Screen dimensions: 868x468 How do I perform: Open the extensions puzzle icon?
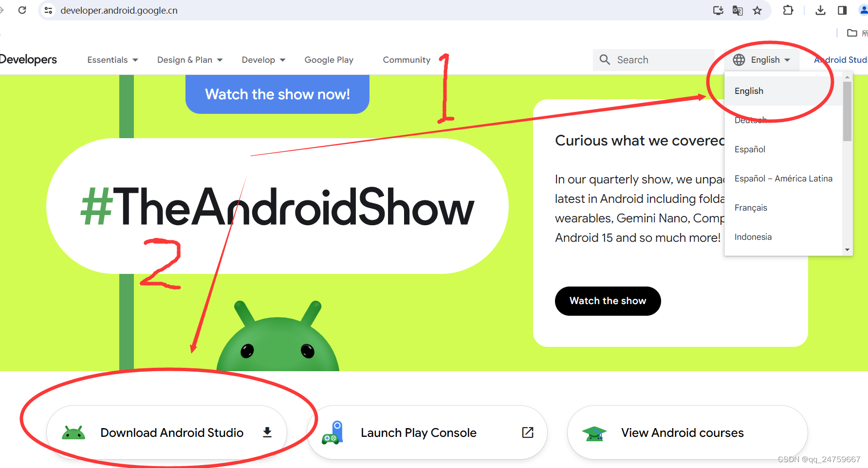(788, 10)
